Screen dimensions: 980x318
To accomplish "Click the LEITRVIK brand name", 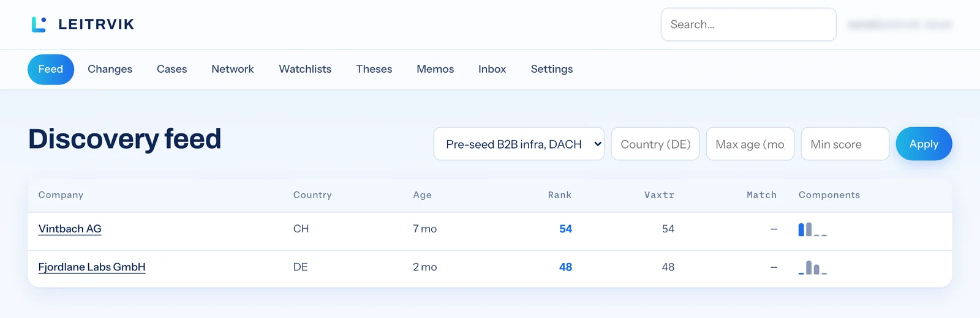I will click(96, 24).
